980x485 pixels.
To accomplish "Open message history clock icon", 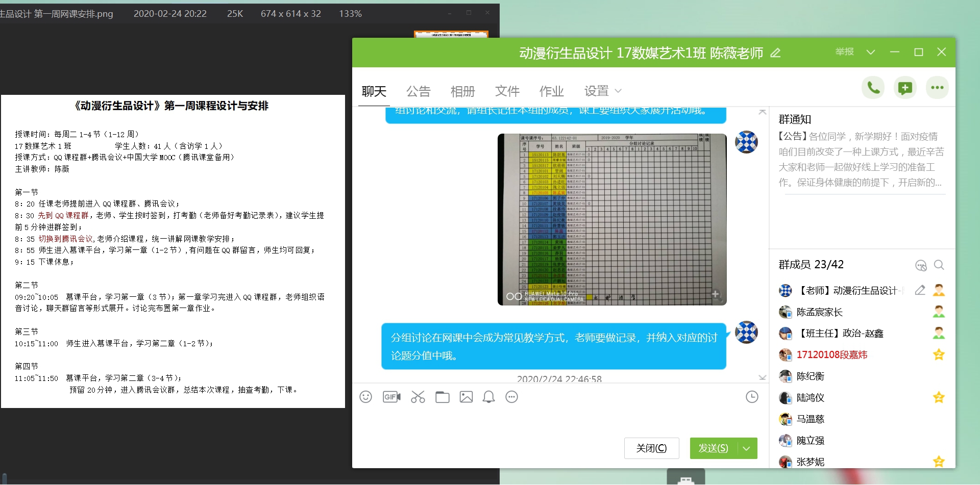I will pos(752,397).
